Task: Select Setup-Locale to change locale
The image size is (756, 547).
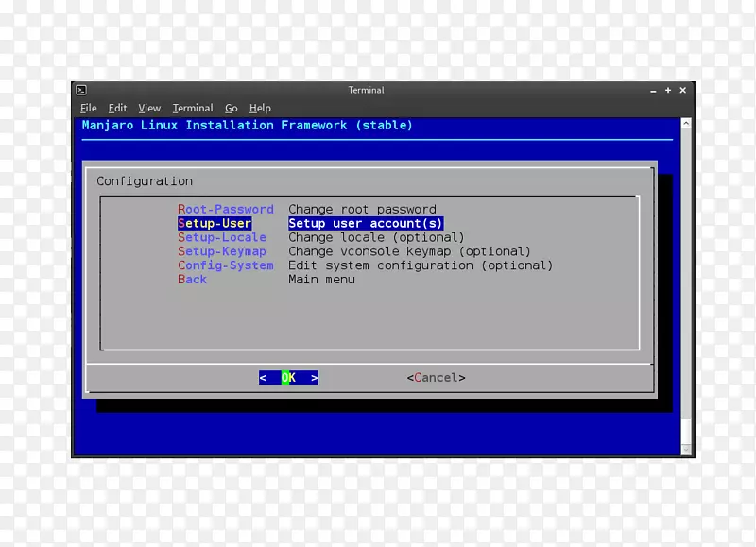Action: click(x=222, y=237)
